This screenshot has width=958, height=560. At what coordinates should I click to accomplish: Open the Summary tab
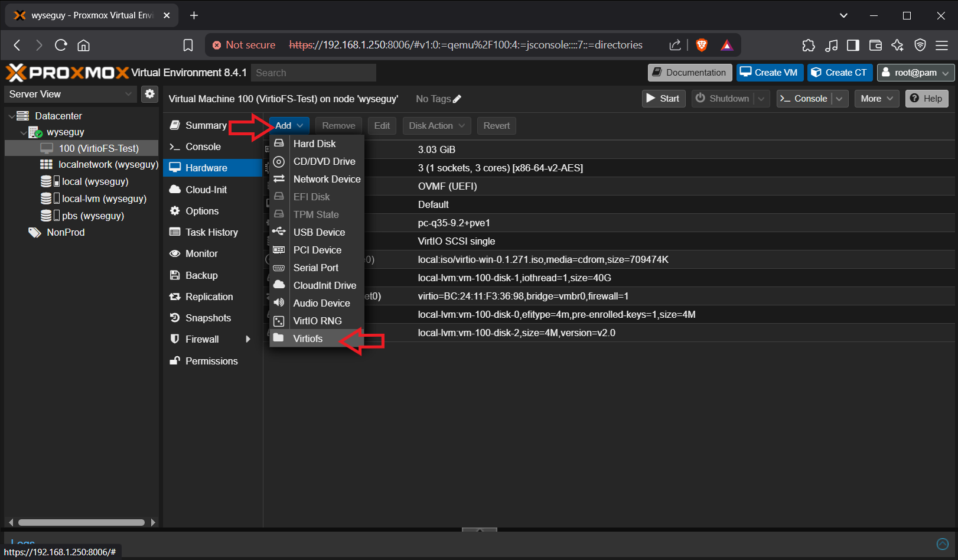pyautogui.click(x=213, y=125)
